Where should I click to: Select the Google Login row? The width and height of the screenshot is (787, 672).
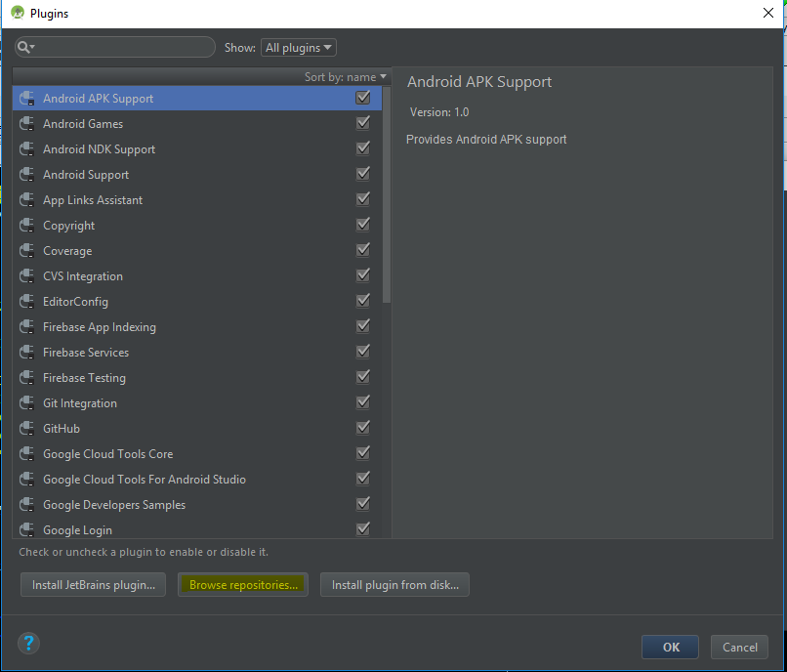(197, 529)
